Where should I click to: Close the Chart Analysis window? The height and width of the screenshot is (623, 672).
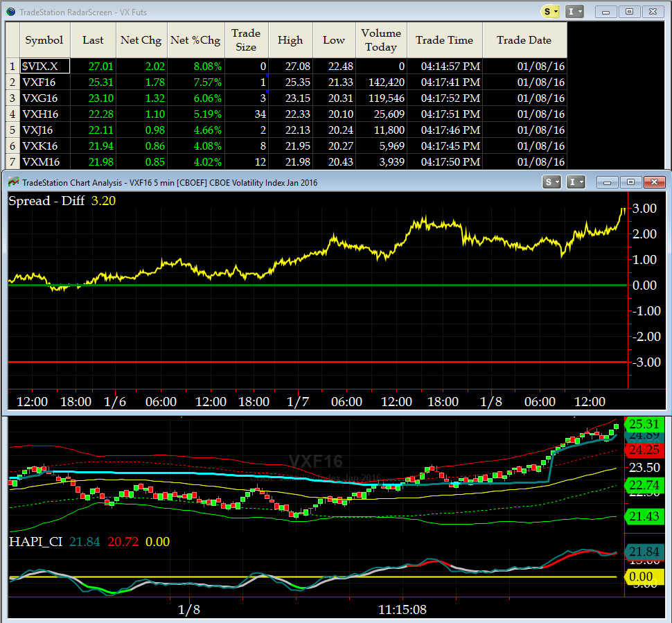coord(655,182)
